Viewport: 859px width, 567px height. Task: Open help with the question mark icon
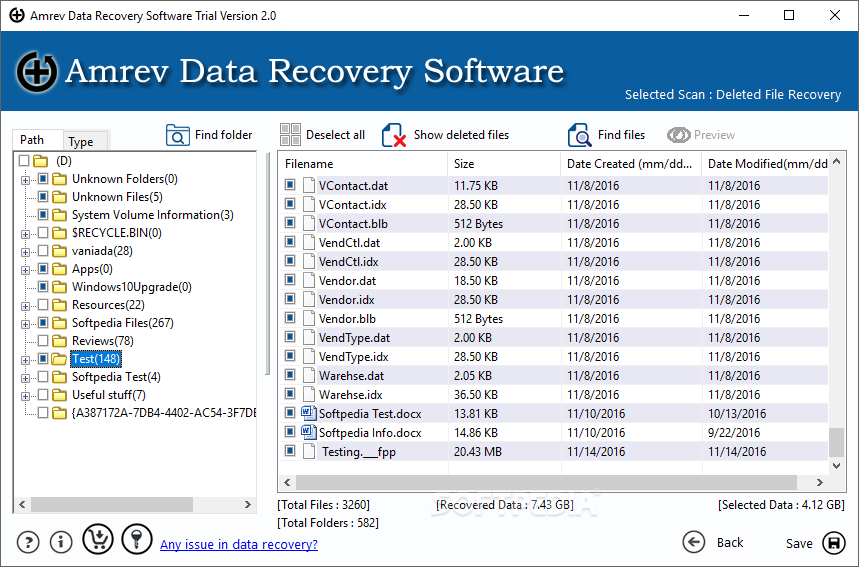click(x=28, y=542)
